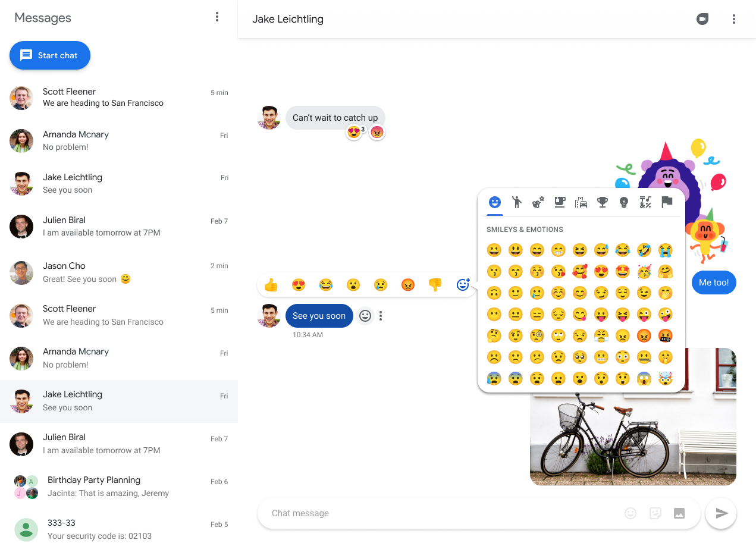Image resolution: width=756 pixels, height=543 pixels.
Task: Open the 333-33 security code conversation
Action: pyautogui.click(x=119, y=529)
